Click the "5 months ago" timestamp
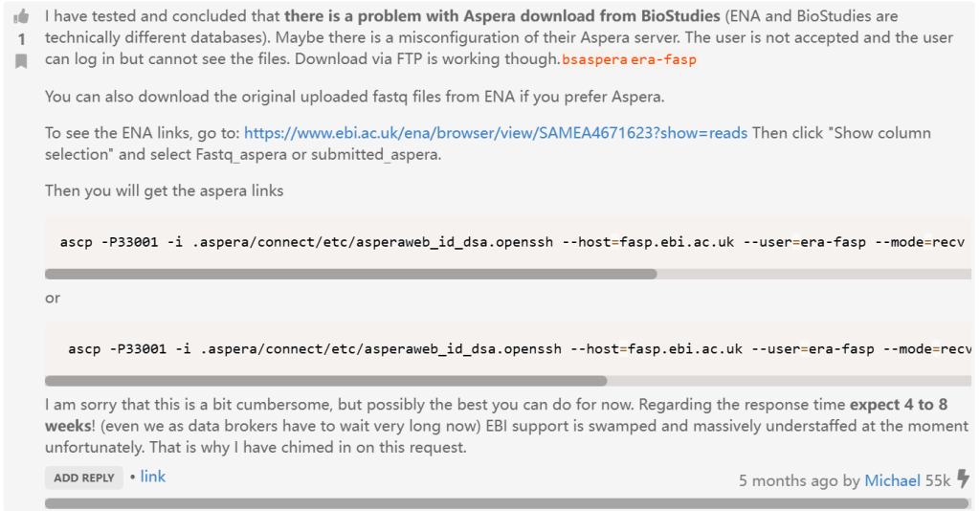The height and width of the screenshot is (511, 980). click(x=789, y=480)
